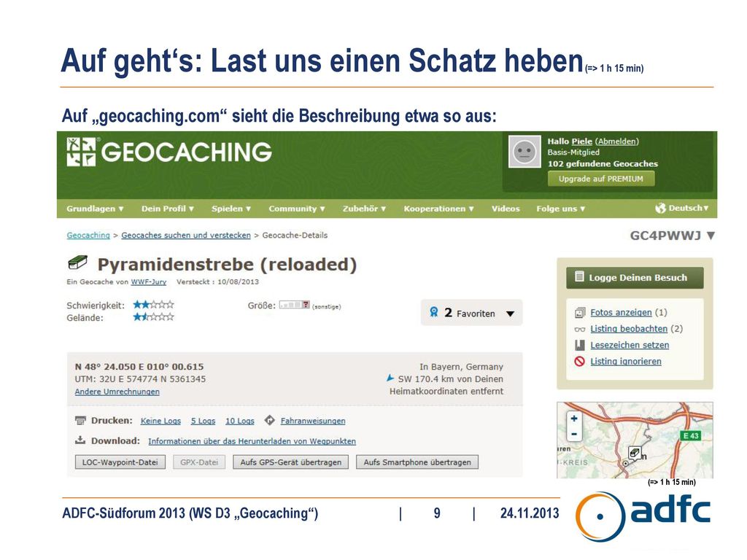Click the glasses icon beside Listing beobachten
The image size is (747, 560).
point(580,329)
